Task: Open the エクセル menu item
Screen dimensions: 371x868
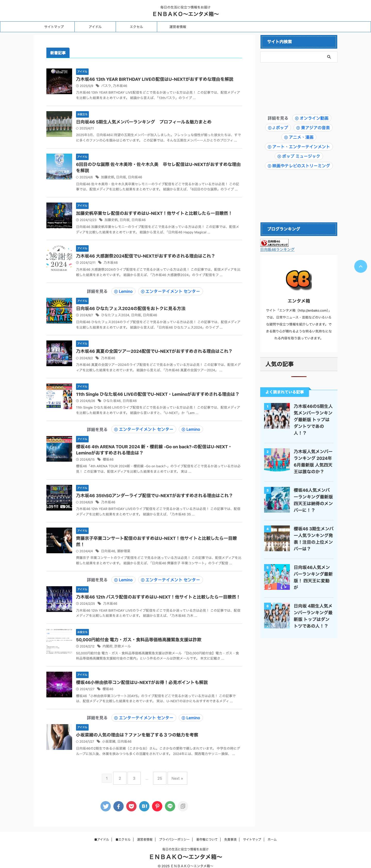Action: (136, 27)
